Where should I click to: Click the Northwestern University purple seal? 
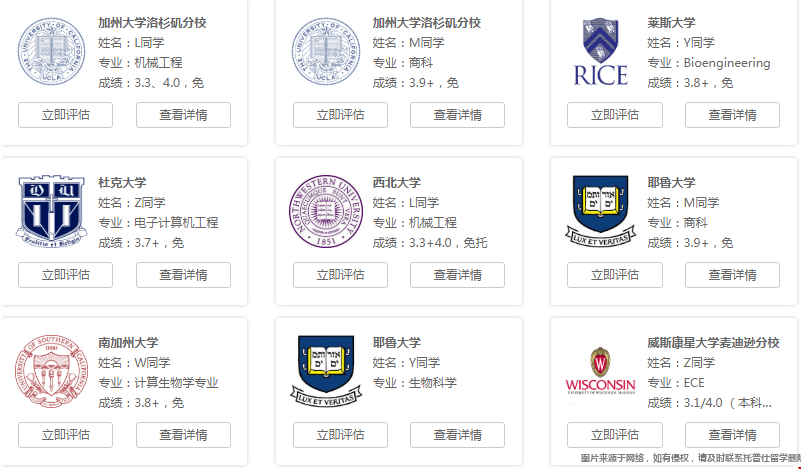[x=326, y=211]
